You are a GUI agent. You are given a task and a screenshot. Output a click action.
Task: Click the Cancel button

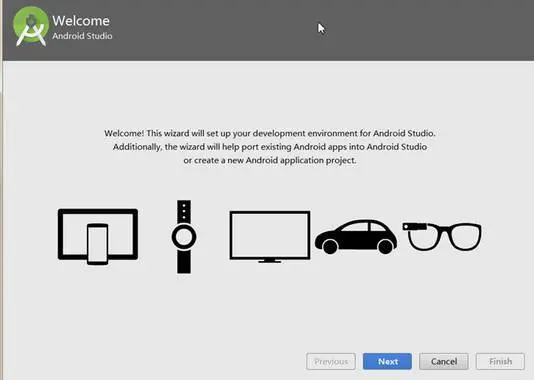[444, 361]
